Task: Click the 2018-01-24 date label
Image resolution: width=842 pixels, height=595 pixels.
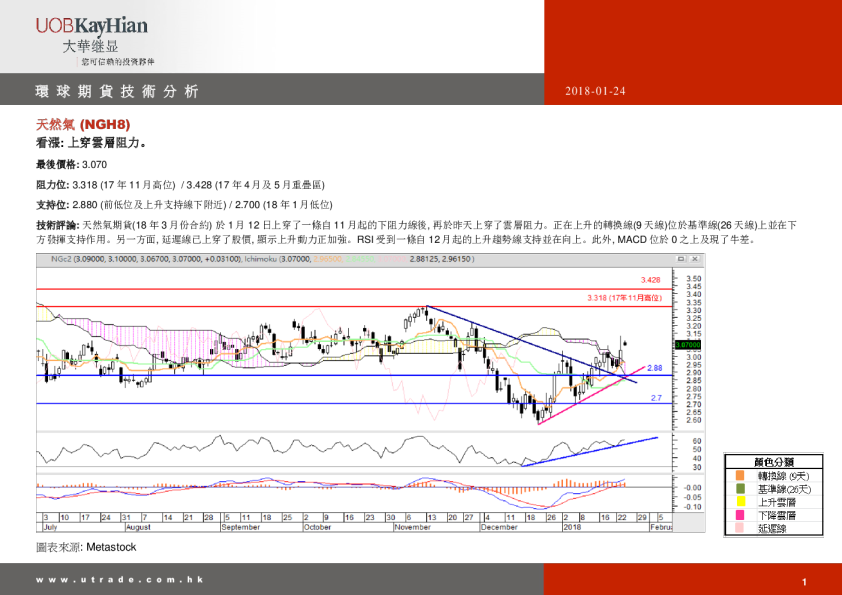Action: tap(595, 91)
